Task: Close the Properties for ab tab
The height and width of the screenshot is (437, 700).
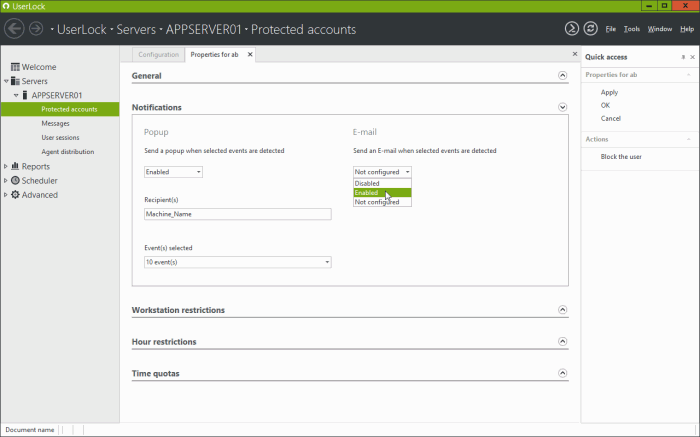Action: coord(250,54)
